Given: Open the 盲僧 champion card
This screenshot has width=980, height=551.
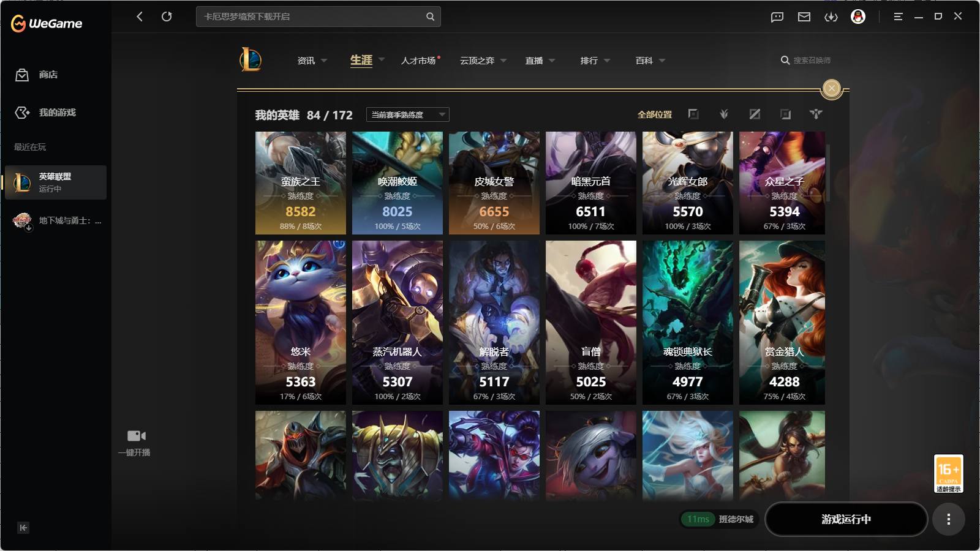Looking at the screenshot, I should (591, 323).
